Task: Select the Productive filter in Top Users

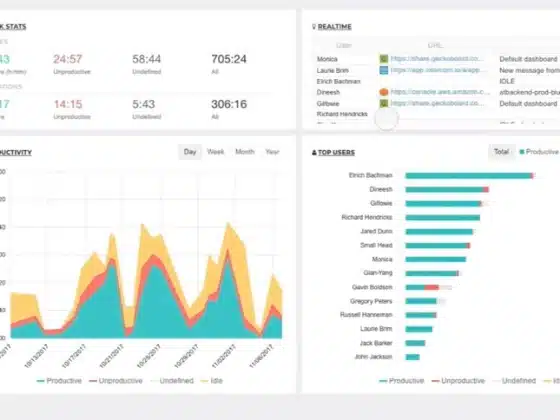Action: click(x=539, y=152)
